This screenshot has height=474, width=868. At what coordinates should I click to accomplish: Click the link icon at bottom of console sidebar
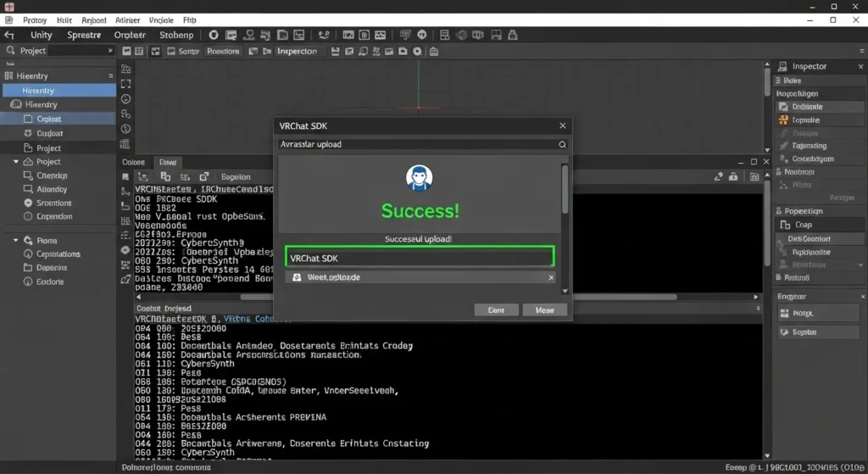coord(125,280)
